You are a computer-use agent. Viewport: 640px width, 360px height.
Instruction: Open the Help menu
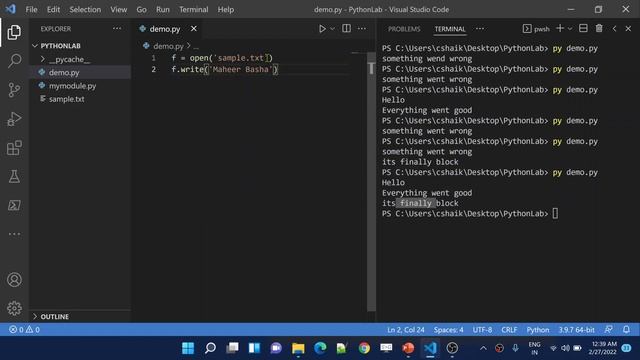(226, 9)
